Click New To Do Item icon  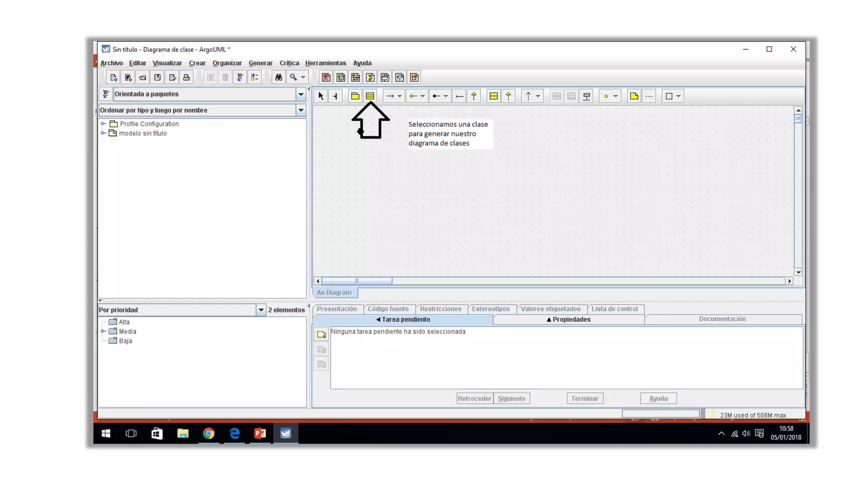(x=322, y=335)
